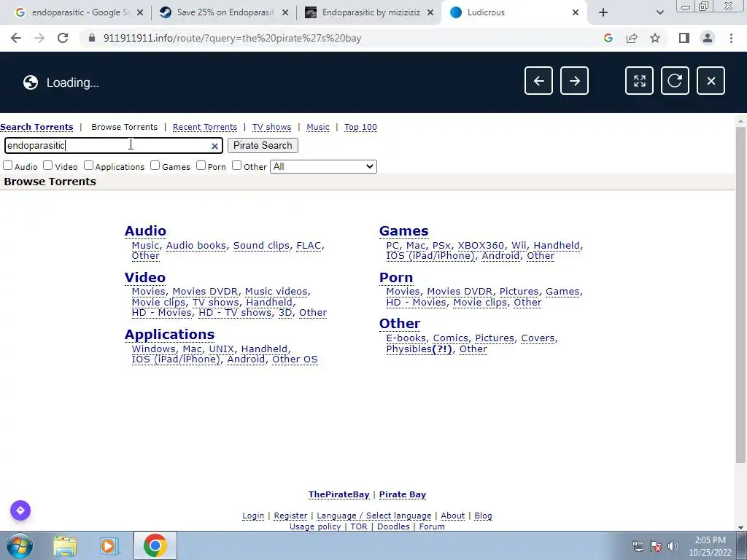Open the Usage policy footer link
This screenshot has height=560, width=747.
[x=315, y=526]
